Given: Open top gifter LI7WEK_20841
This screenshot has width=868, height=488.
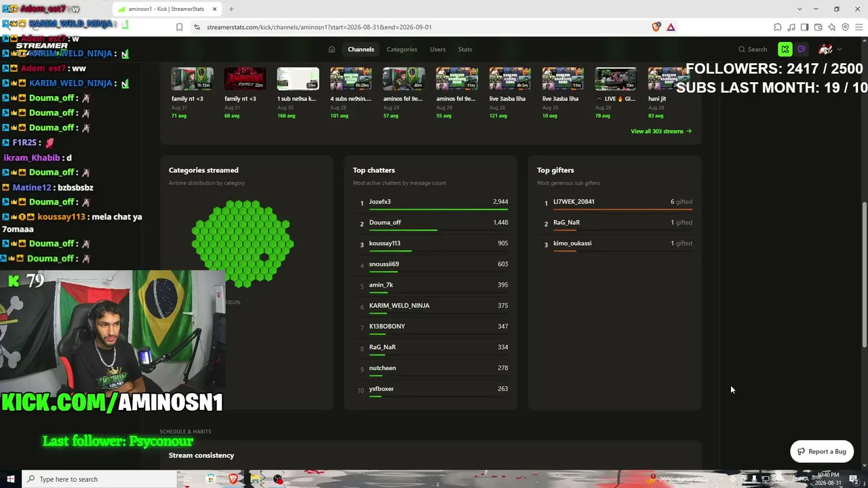Looking at the screenshot, I should click(x=574, y=201).
